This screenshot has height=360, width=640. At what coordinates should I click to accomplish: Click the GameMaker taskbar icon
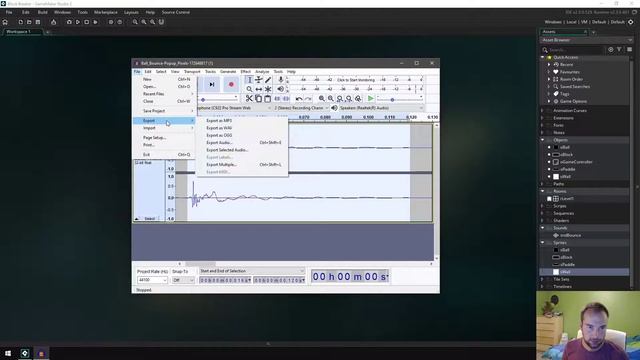point(25,353)
